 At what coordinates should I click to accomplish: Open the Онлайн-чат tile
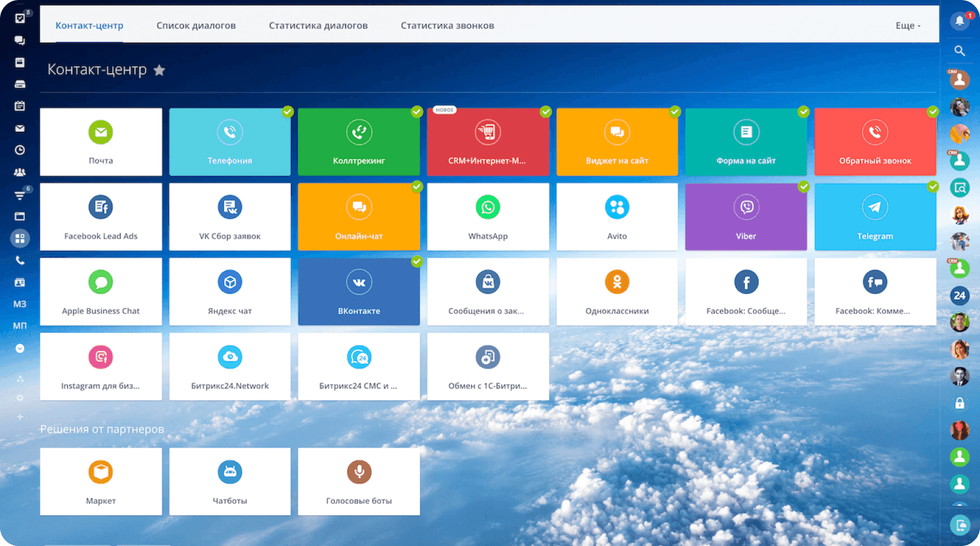coord(359,217)
